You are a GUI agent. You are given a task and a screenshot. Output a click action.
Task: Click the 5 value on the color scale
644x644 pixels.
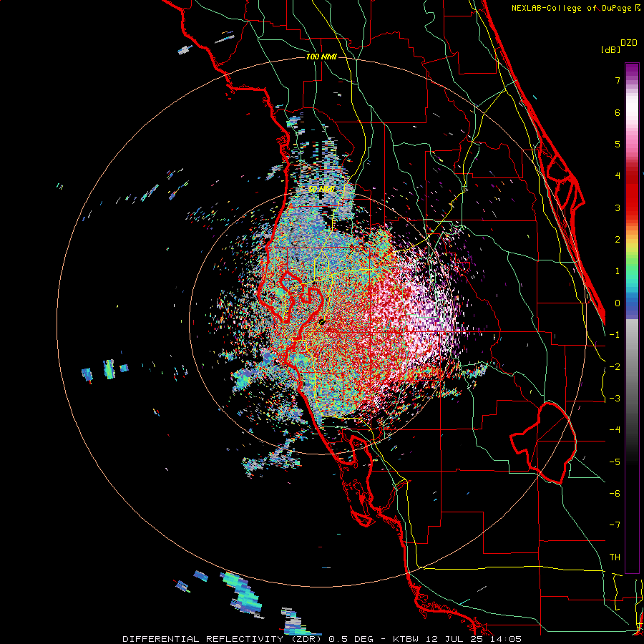(x=618, y=144)
